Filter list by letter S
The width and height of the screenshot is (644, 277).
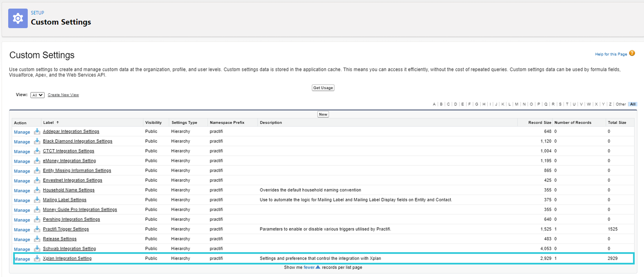560,104
